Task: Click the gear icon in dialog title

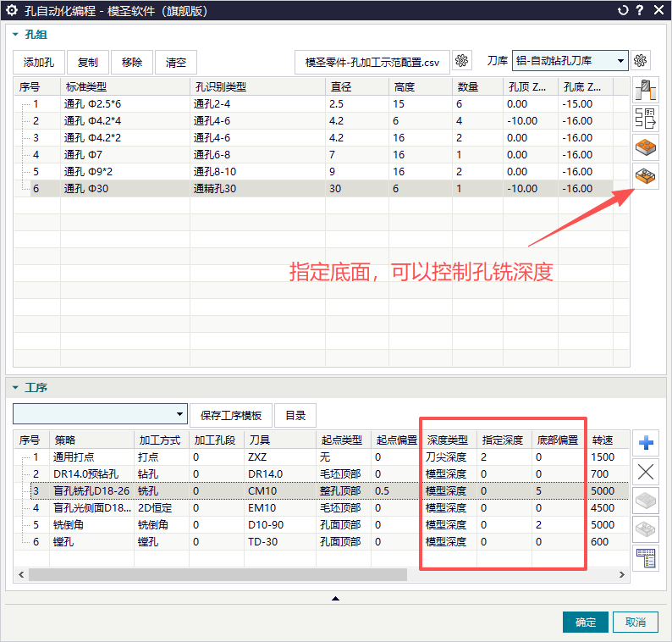Action: 12,10
